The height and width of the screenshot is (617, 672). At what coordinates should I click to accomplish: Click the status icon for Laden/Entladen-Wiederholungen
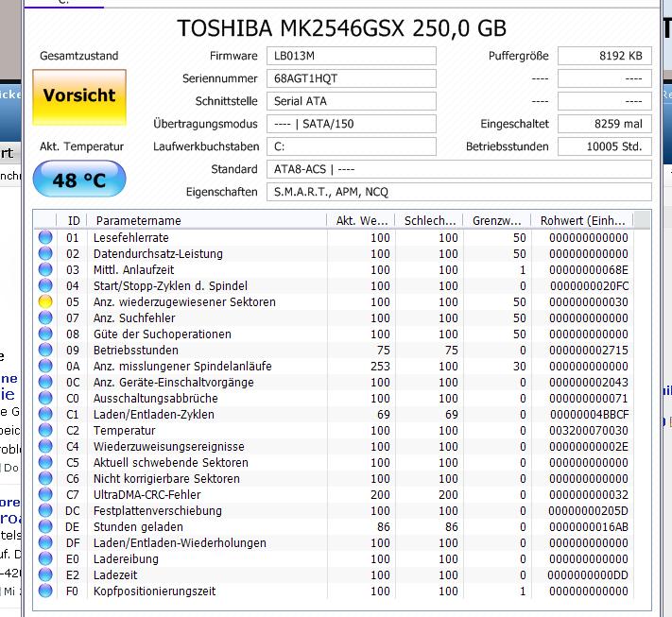click(45, 542)
